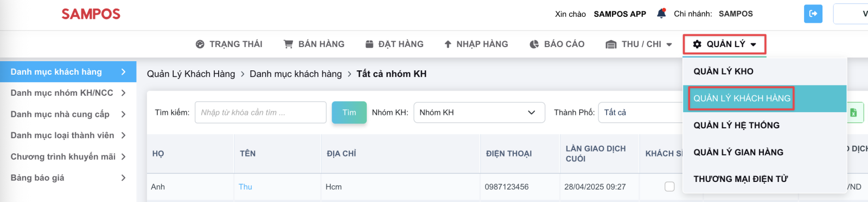The height and width of the screenshot is (202, 868).
Task: Expand Danh mục nhà cung cấp sidebar item
Action: (x=68, y=114)
